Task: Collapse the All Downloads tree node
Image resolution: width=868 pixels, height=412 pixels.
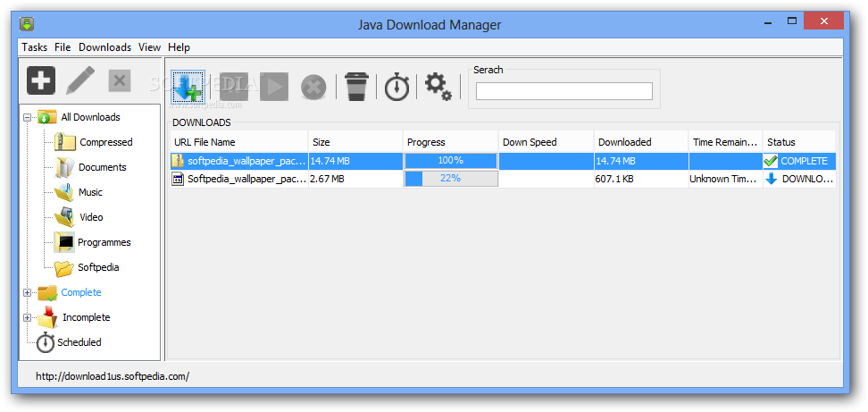Action: 27,117
